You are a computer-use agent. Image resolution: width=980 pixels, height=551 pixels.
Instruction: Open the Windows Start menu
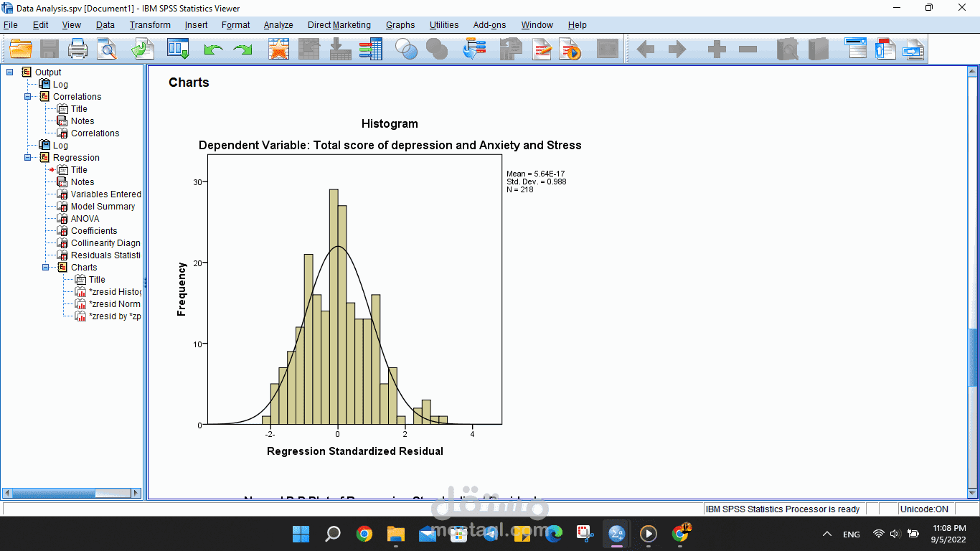coord(301,534)
